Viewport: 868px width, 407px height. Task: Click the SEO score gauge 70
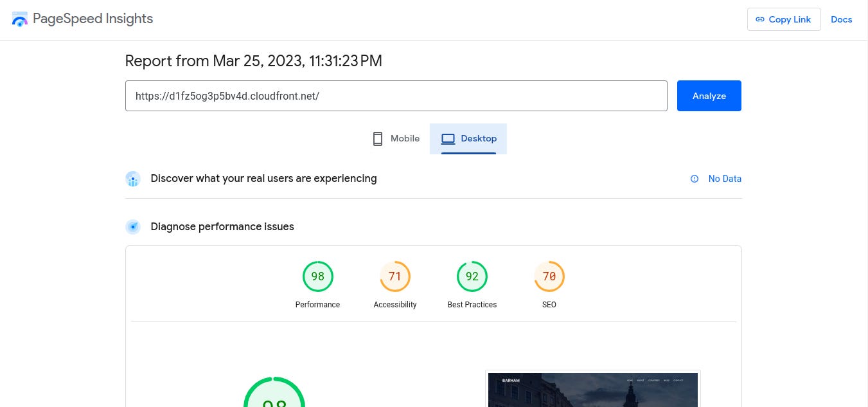tap(549, 276)
